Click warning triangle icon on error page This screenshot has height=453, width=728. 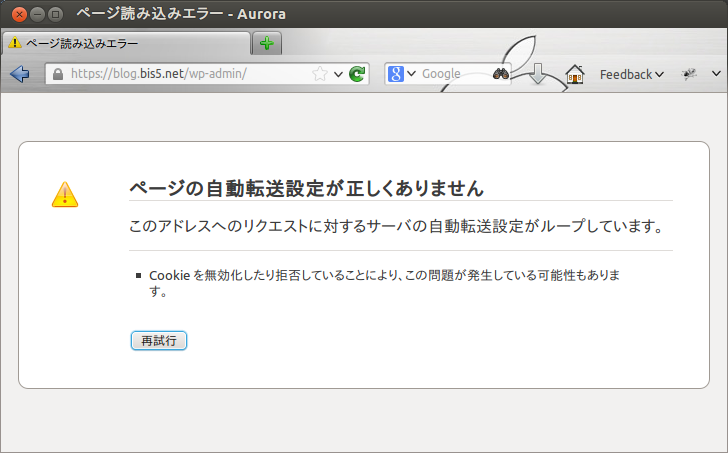pyautogui.click(x=65, y=194)
